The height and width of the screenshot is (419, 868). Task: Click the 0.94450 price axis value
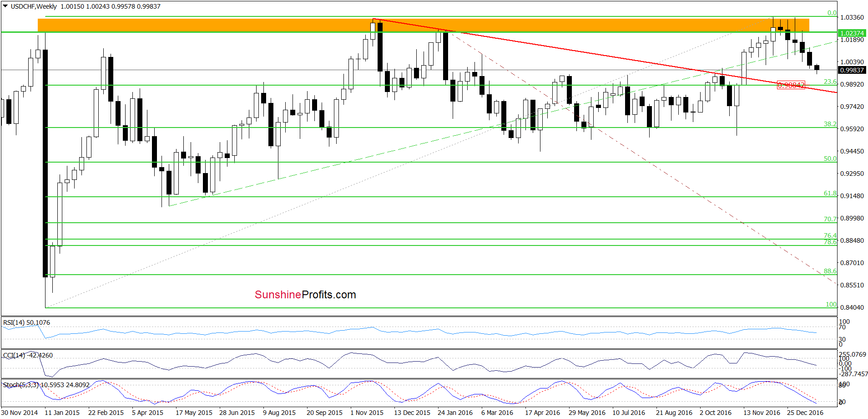(x=852, y=151)
